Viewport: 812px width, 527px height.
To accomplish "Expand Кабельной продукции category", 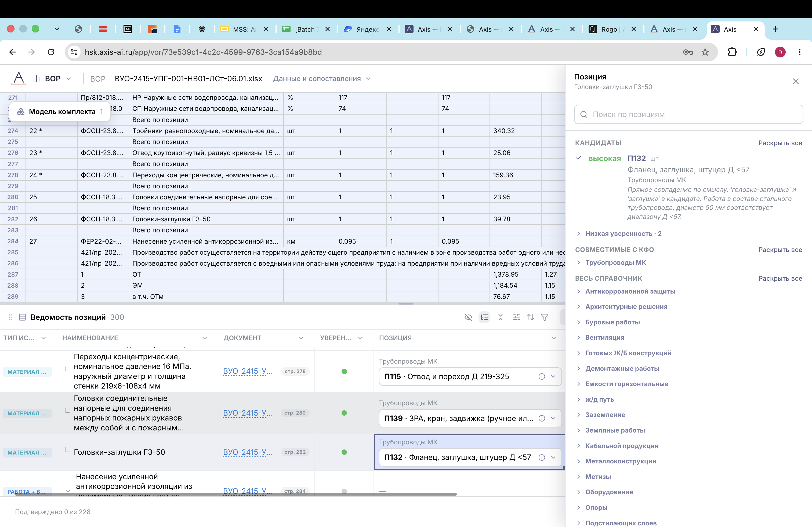I will point(617,446).
